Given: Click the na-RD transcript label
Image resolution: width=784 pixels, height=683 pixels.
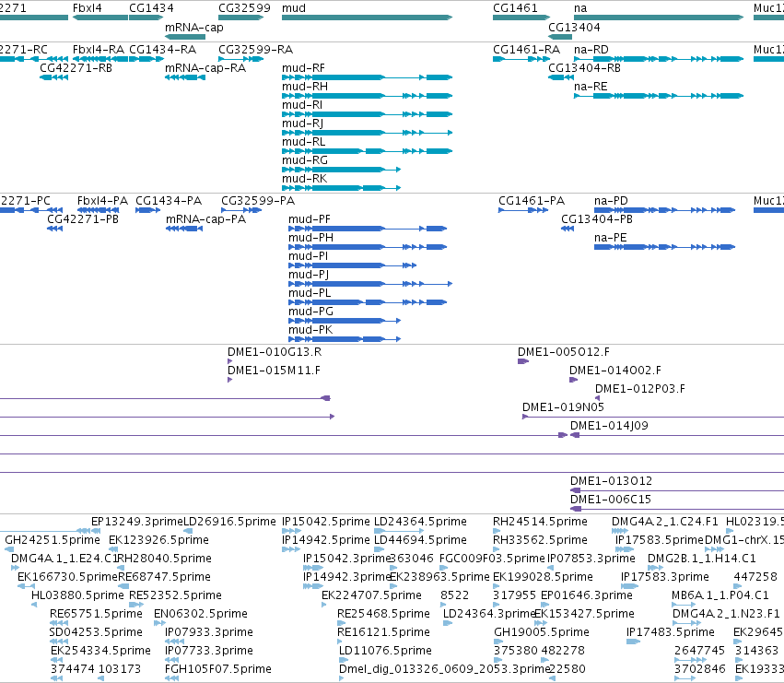Looking at the screenshot, I should point(591,50).
